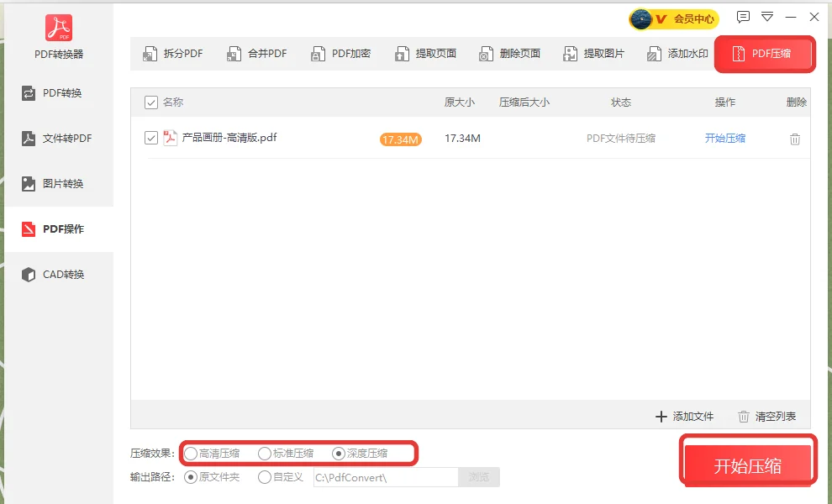This screenshot has width=832, height=504.
Task: Switch to the 提取图片 tab
Action: (x=593, y=54)
